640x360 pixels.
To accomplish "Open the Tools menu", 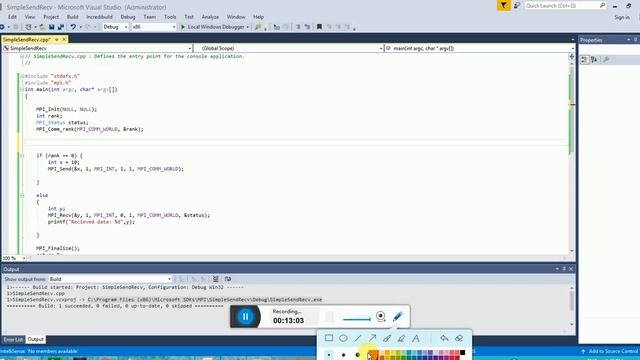I will click(x=170, y=17).
